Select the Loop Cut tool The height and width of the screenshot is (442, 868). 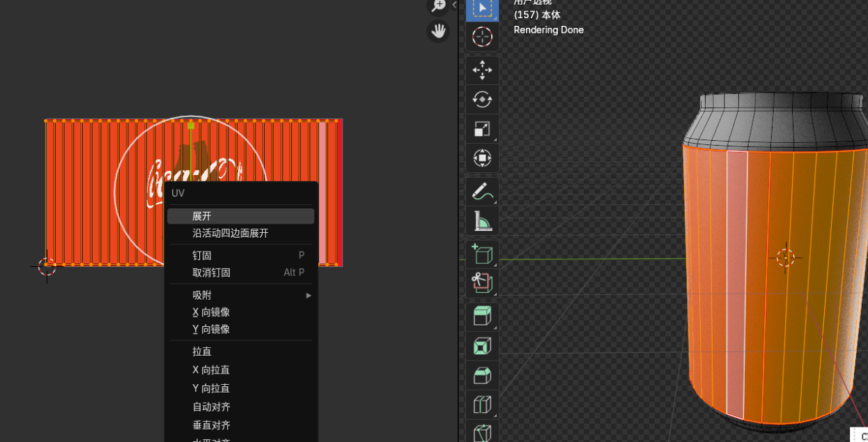point(482,404)
